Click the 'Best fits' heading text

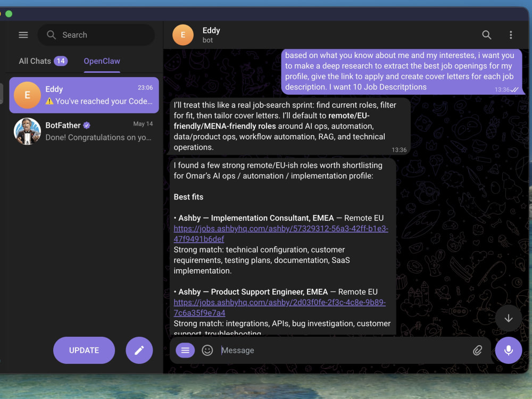pos(188,197)
